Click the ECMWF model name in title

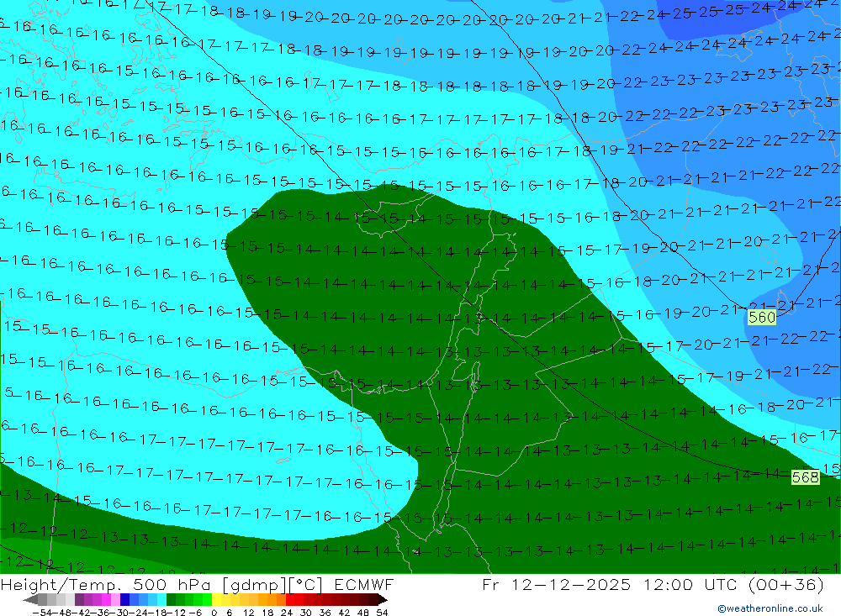point(364,584)
